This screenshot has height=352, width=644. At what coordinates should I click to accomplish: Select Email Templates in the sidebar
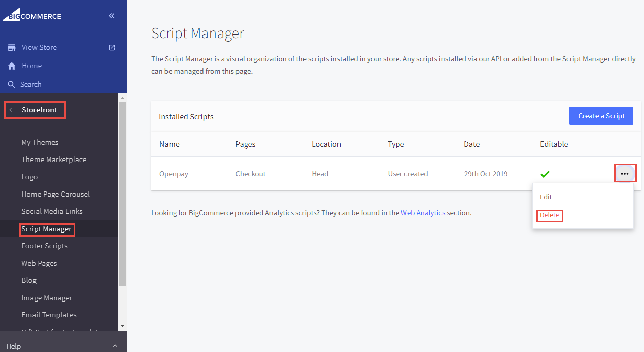(x=49, y=314)
